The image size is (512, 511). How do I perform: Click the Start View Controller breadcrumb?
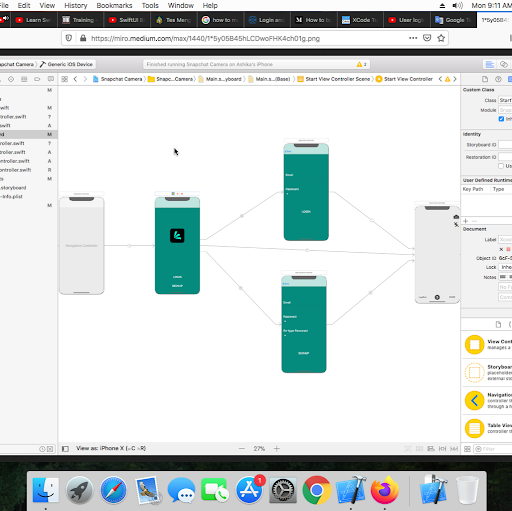point(404,79)
